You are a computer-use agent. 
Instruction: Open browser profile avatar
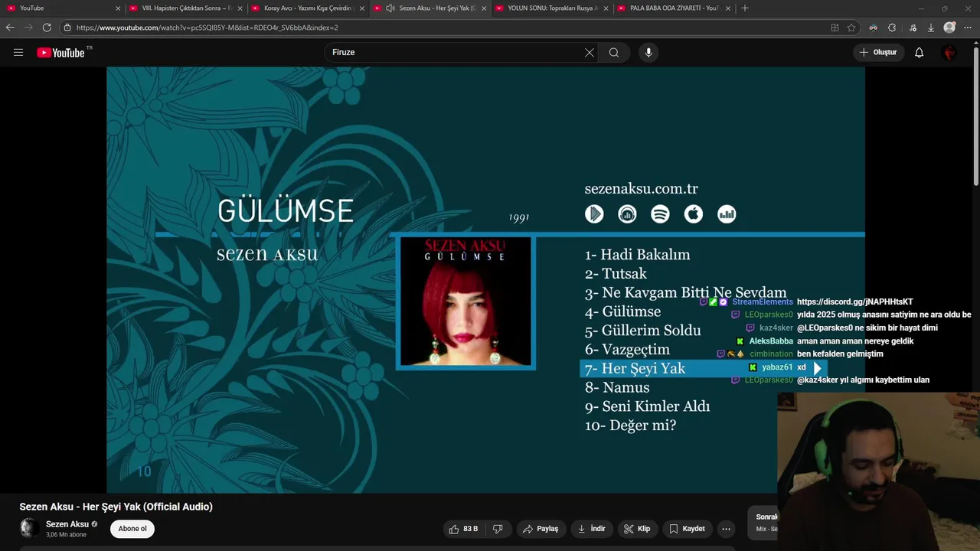point(949,28)
